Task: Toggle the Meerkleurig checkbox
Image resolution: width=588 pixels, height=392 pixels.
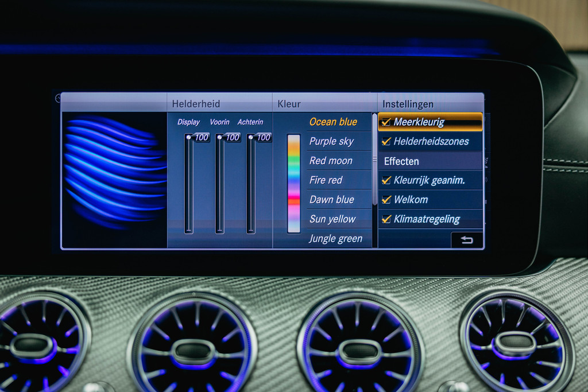Action: pyautogui.click(x=386, y=122)
